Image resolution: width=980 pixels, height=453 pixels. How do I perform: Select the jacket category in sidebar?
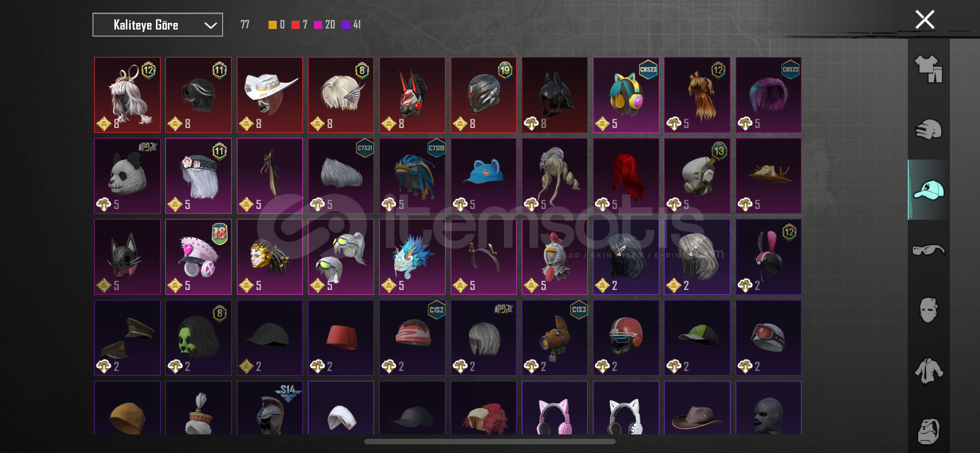click(x=929, y=371)
